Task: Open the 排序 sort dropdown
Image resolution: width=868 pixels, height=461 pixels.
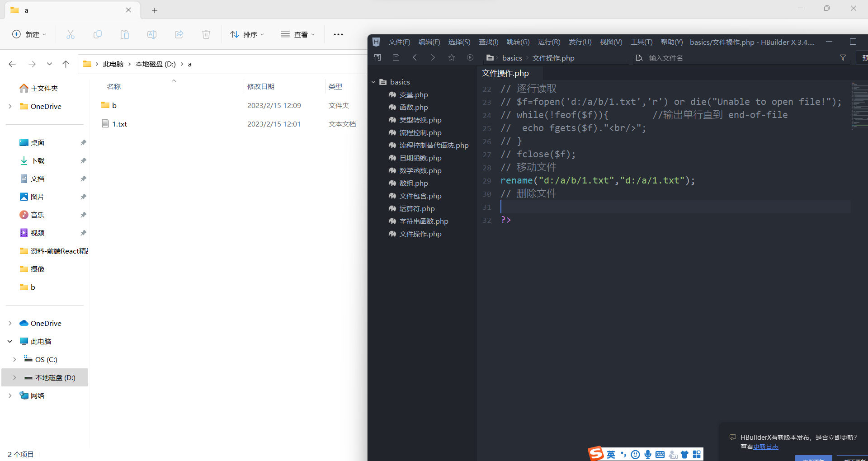Action: point(247,34)
